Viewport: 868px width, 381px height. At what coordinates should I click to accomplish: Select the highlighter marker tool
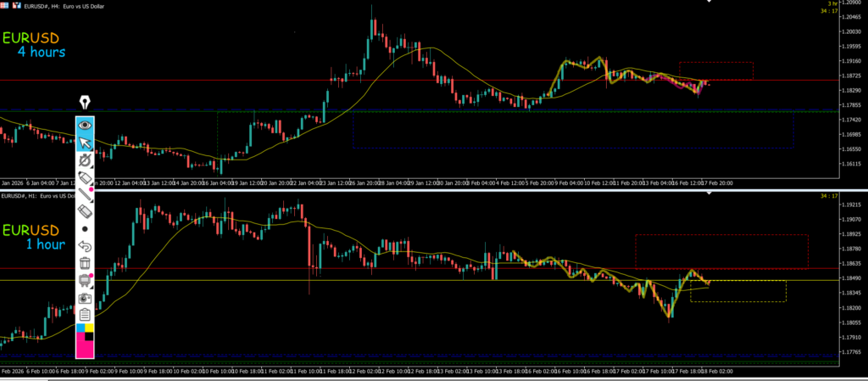pos(85,176)
